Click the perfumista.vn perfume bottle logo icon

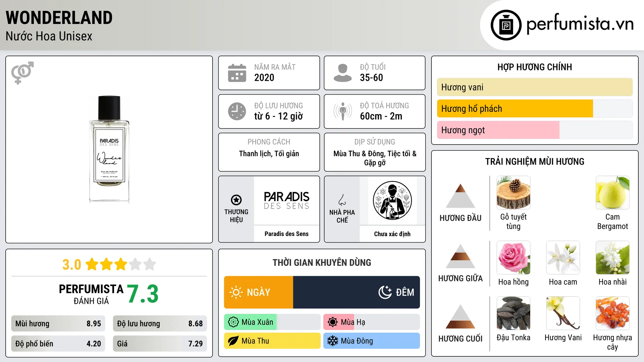pyautogui.click(x=506, y=25)
